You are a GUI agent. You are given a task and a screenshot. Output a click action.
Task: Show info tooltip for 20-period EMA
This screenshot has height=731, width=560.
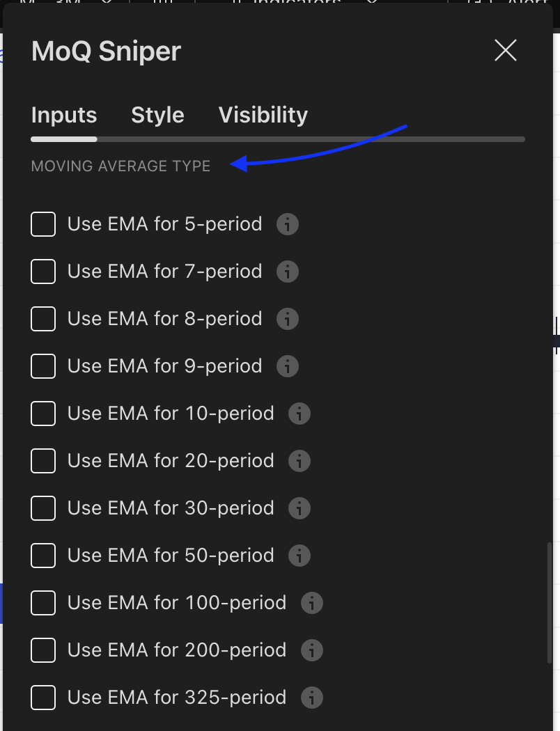(300, 461)
